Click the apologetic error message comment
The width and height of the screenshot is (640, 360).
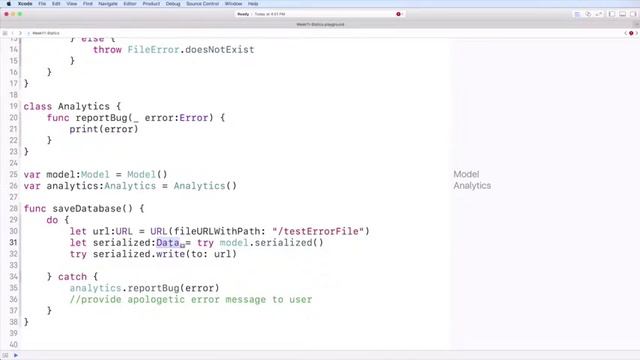click(x=191, y=300)
